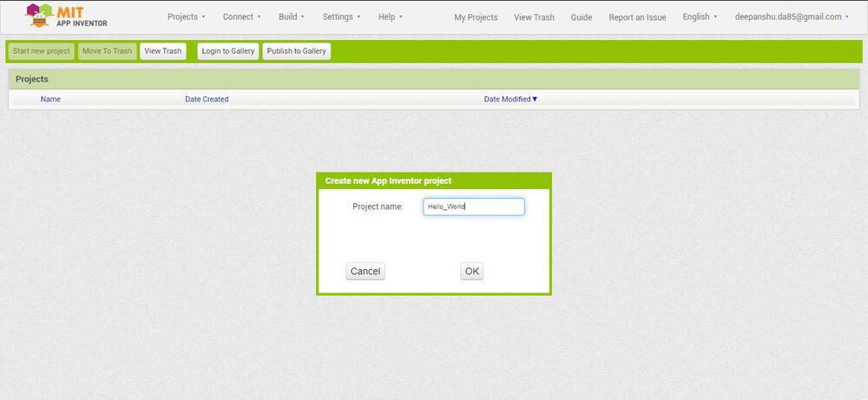Click View Trash button in green toolbar
Screen dimensions: 868x400
point(163,51)
